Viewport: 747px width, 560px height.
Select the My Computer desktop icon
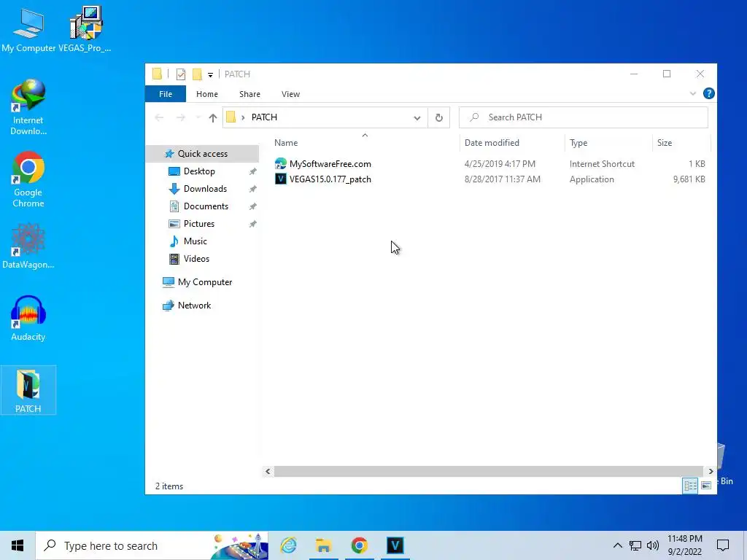click(28, 29)
